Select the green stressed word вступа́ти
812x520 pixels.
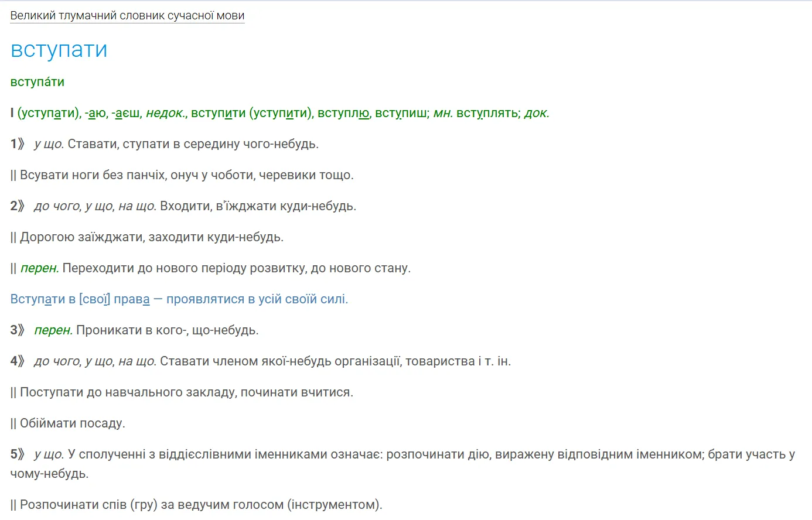[37, 82]
